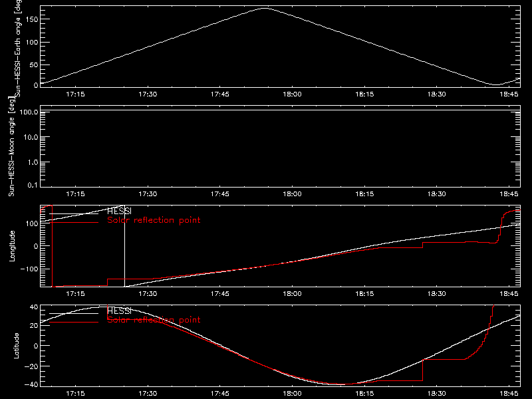The image size is (532, 399).
Task: Click 17:15 time label under Moon angle plot
Action: (x=75, y=194)
